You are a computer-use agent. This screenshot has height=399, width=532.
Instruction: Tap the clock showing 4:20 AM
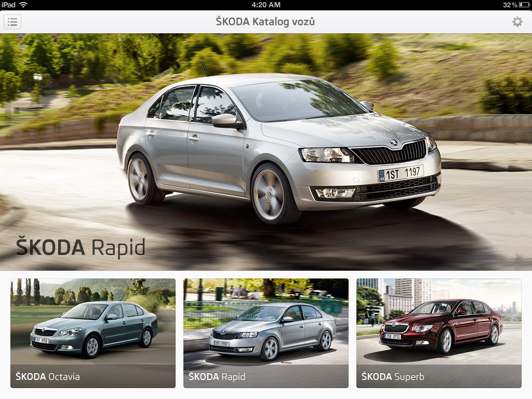click(x=266, y=5)
